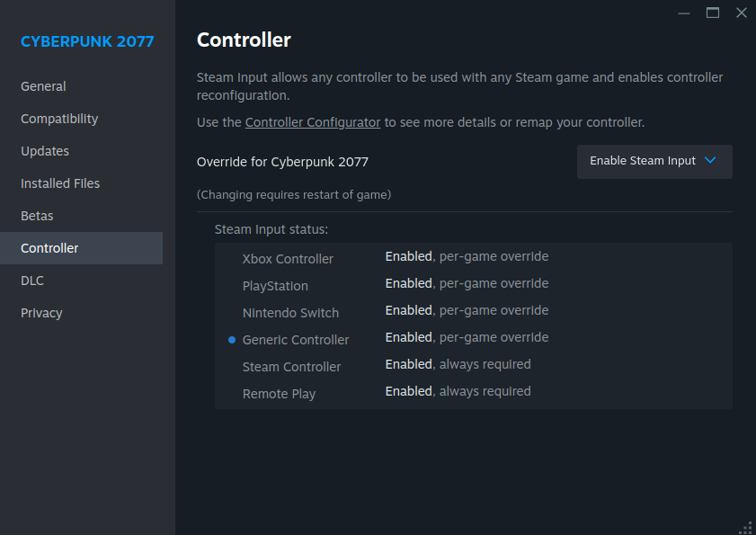The height and width of the screenshot is (535, 756).
Task: Minimize the properties window
Action: (x=685, y=13)
